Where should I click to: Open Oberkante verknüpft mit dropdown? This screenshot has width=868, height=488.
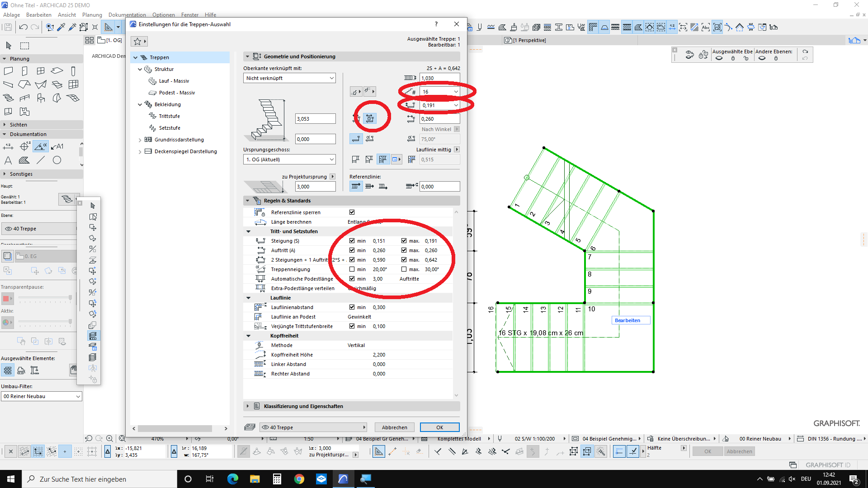pyautogui.click(x=289, y=78)
